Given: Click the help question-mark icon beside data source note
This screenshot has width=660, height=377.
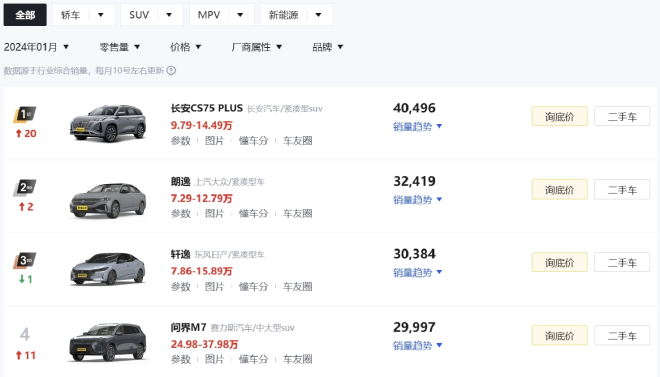Looking at the screenshot, I should click(x=171, y=71).
